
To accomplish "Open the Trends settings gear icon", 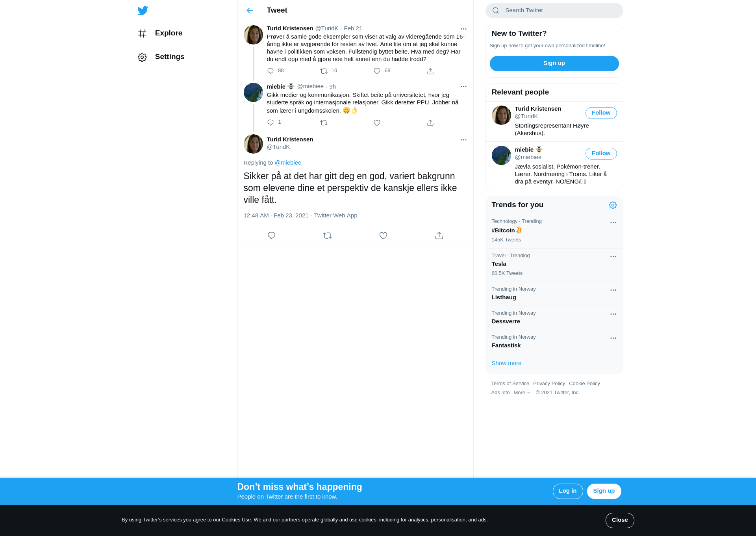I will coord(613,205).
